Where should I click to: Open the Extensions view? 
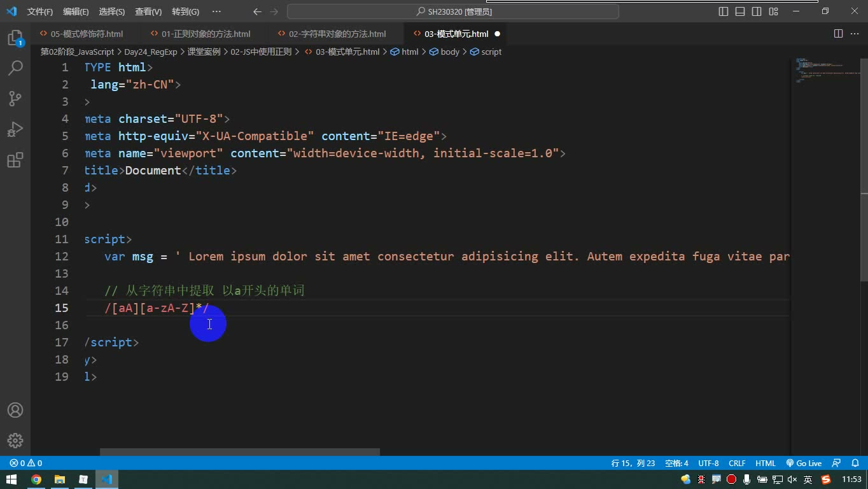click(15, 160)
